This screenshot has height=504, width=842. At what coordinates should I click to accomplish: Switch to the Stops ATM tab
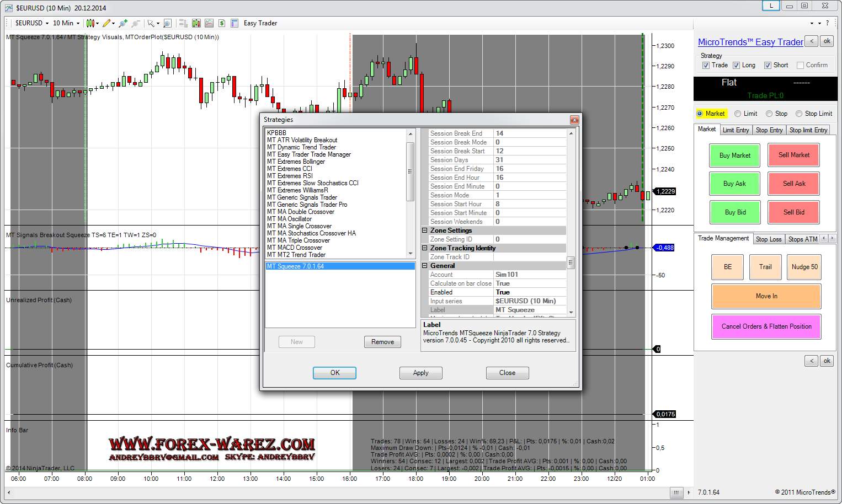tap(802, 239)
